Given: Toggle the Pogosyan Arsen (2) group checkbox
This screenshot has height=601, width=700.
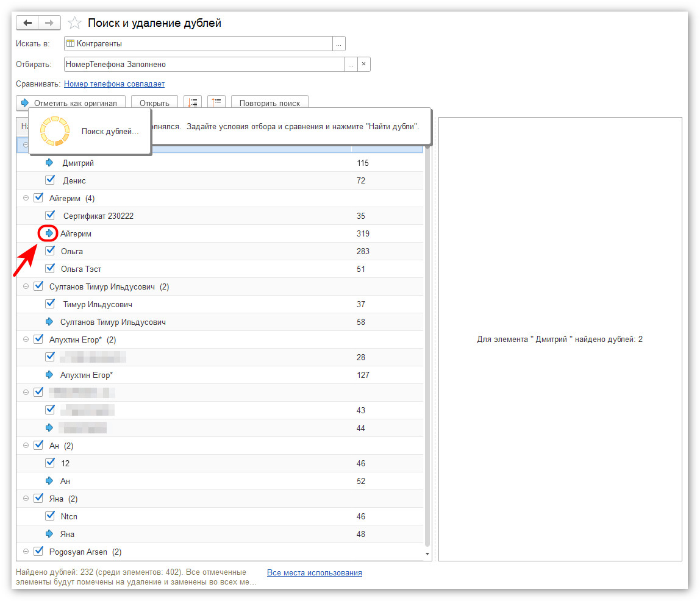Looking at the screenshot, I should tap(39, 551).
